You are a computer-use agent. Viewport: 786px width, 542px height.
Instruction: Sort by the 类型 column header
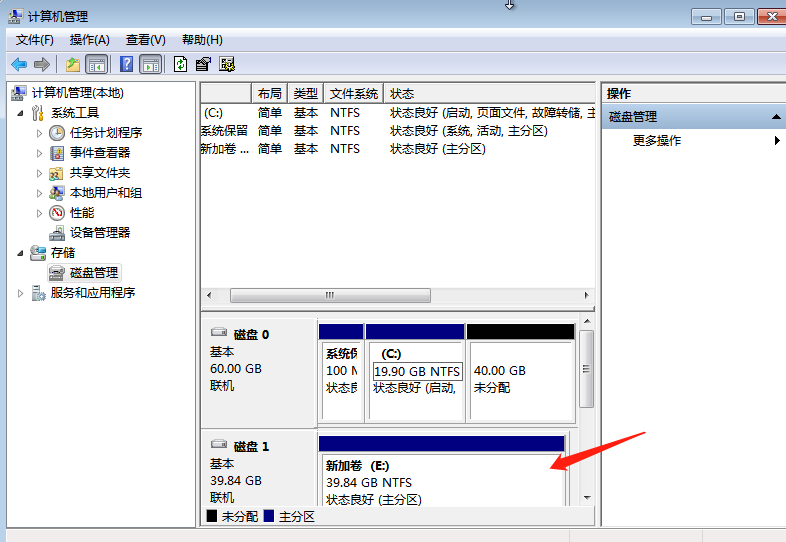tap(306, 93)
